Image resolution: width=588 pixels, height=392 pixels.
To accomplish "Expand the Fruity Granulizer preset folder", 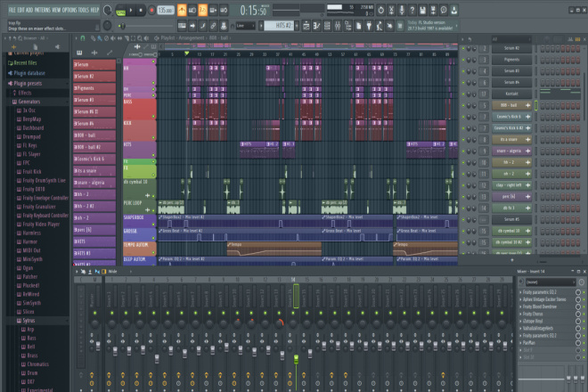I will click(37, 207).
